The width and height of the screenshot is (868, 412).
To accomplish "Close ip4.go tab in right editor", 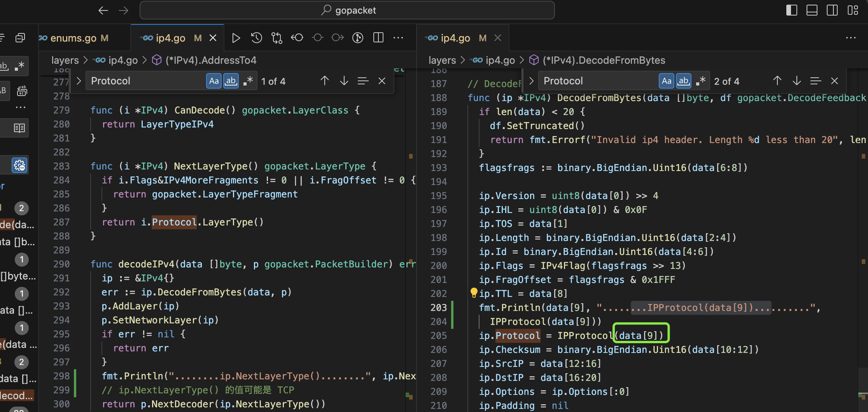I will tap(498, 38).
